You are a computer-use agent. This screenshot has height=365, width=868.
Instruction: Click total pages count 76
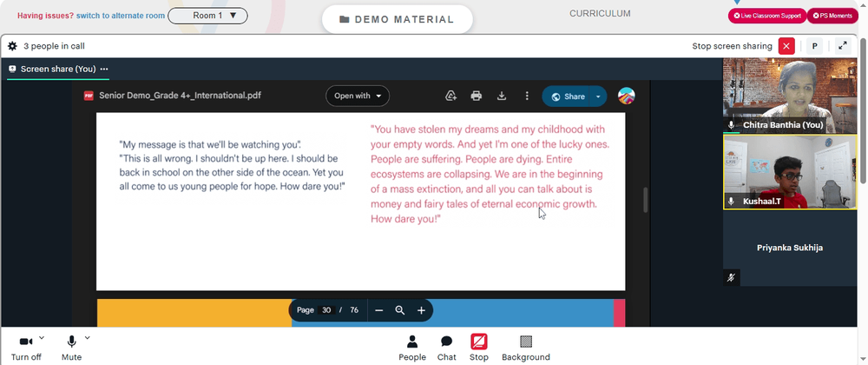(x=354, y=310)
